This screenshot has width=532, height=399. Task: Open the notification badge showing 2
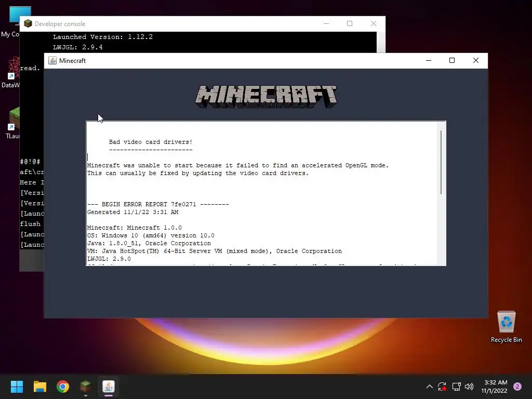click(517, 387)
